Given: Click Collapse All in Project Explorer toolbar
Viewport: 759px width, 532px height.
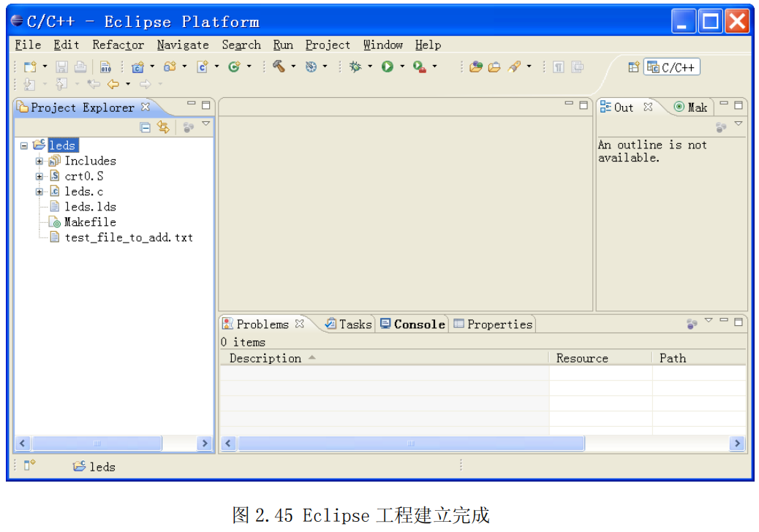Looking at the screenshot, I should (145, 127).
